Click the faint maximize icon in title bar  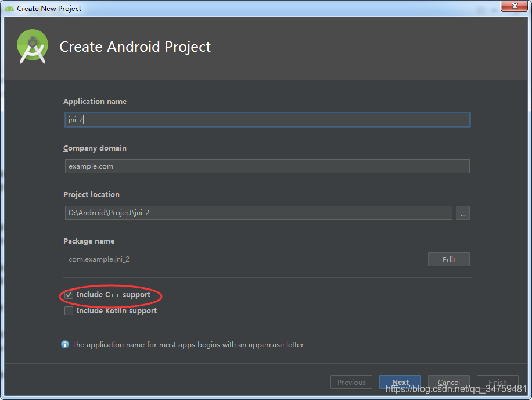495,8
